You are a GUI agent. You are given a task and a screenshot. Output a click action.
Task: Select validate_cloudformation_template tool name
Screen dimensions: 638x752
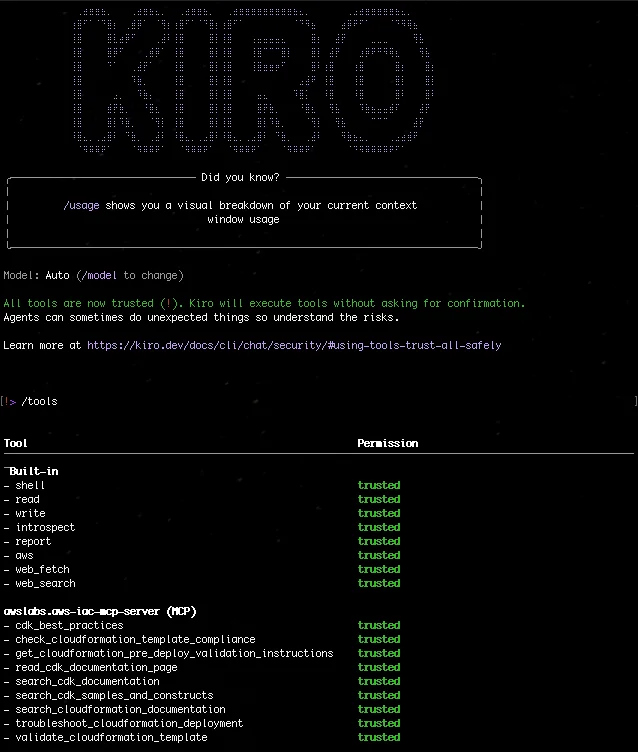pos(111,737)
